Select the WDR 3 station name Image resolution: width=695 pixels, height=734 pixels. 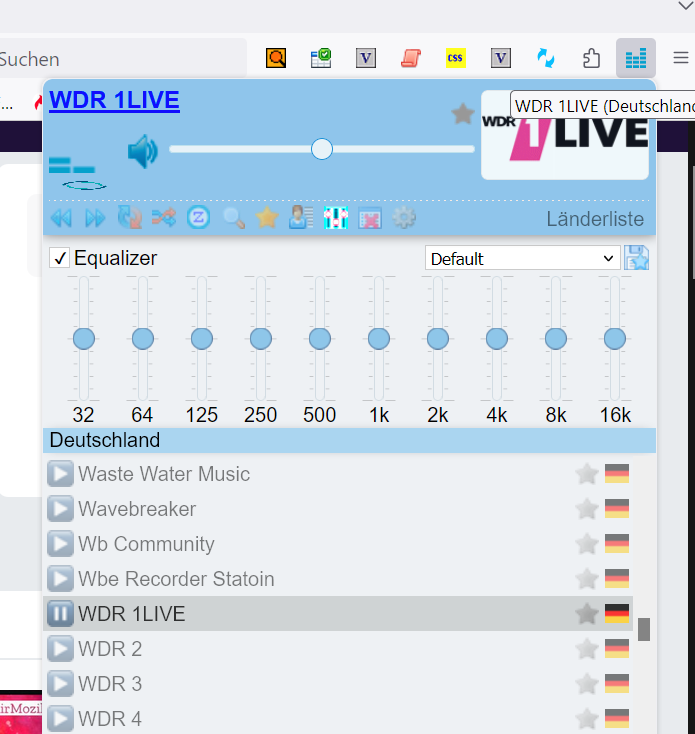pyautogui.click(x=110, y=683)
